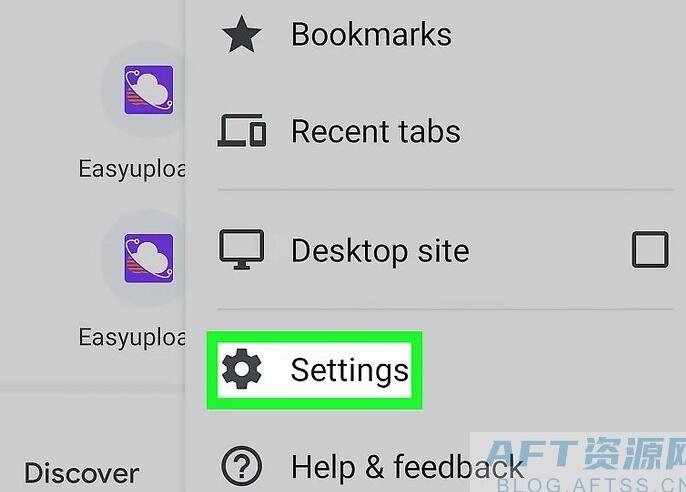The image size is (686, 492).
Task: Click the Desktop site monitor icon
Action: click(x=242, y=249)
